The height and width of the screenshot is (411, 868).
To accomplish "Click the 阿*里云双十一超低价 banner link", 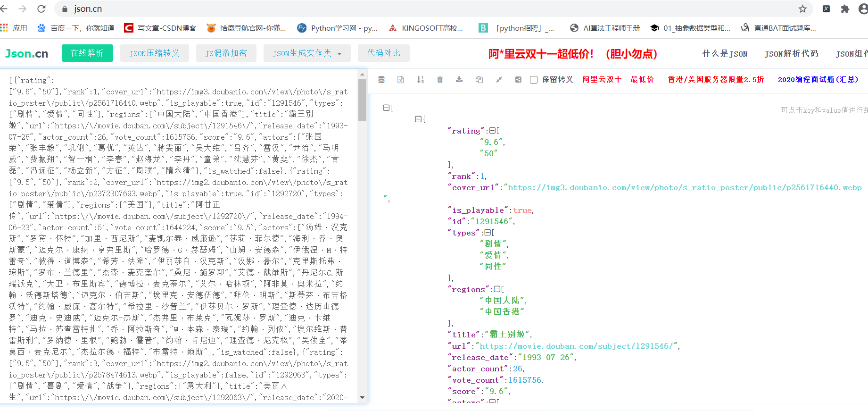I will (573, 54).
